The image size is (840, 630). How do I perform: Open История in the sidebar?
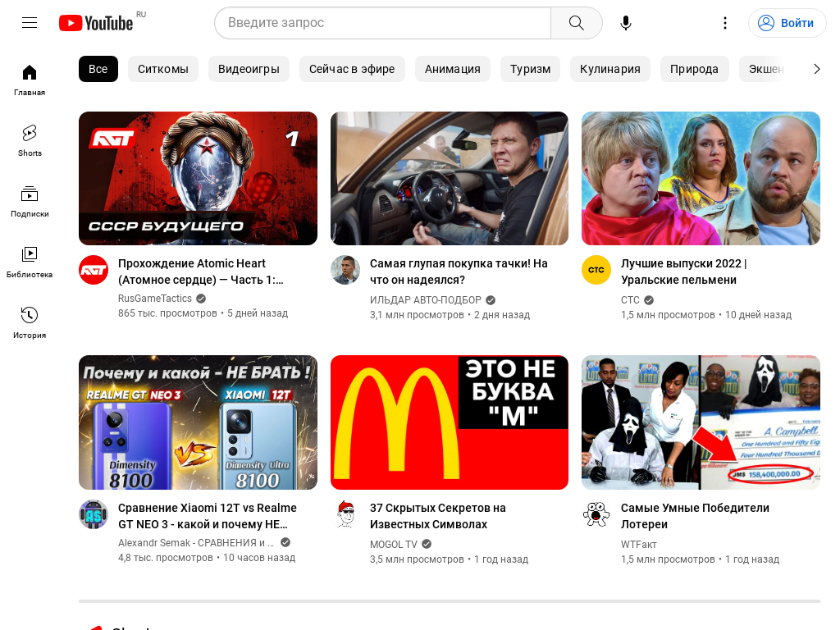pyautogui.click(x=30, y=322)
